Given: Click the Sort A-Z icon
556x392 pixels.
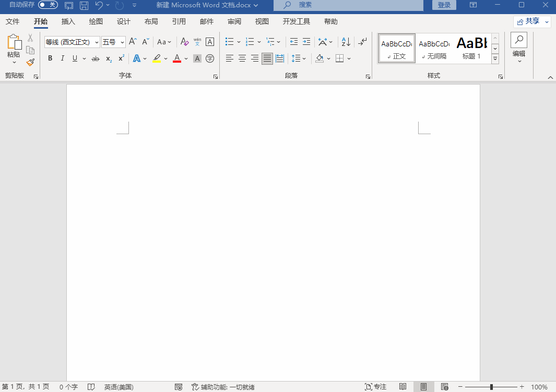Looking at the screenshot, I should point(346,42).
